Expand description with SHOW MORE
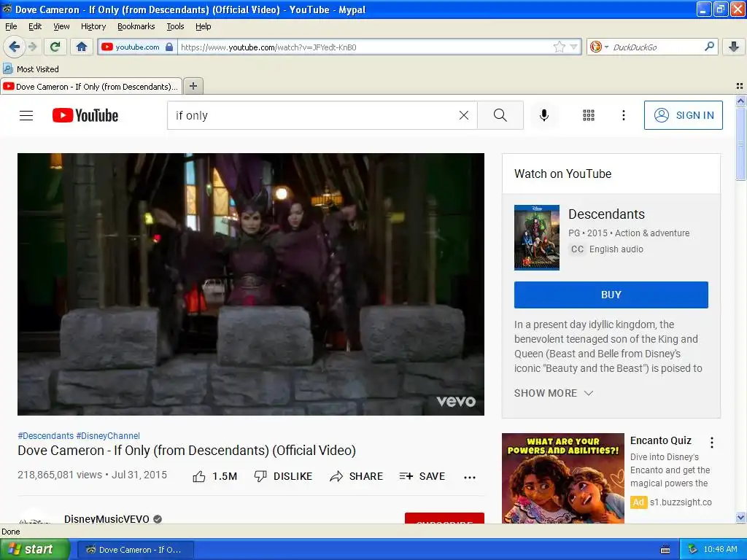This screenshot has height=560, width=747. click(x=554, y=393)
